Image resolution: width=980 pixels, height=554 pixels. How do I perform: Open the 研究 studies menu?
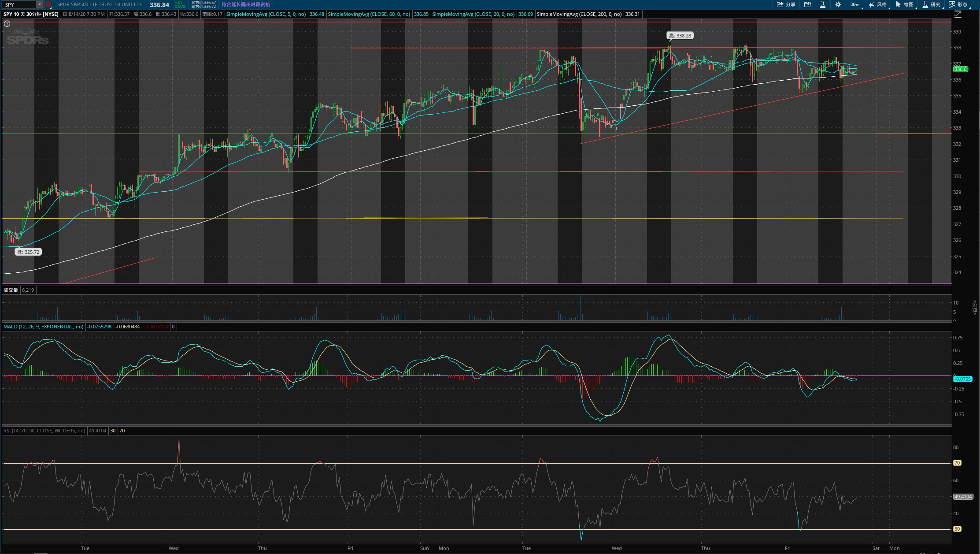[x=932, y=4]
